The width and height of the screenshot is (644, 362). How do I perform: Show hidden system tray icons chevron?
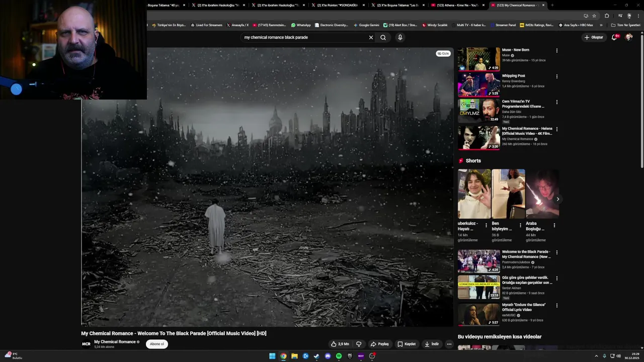(596, 356)
